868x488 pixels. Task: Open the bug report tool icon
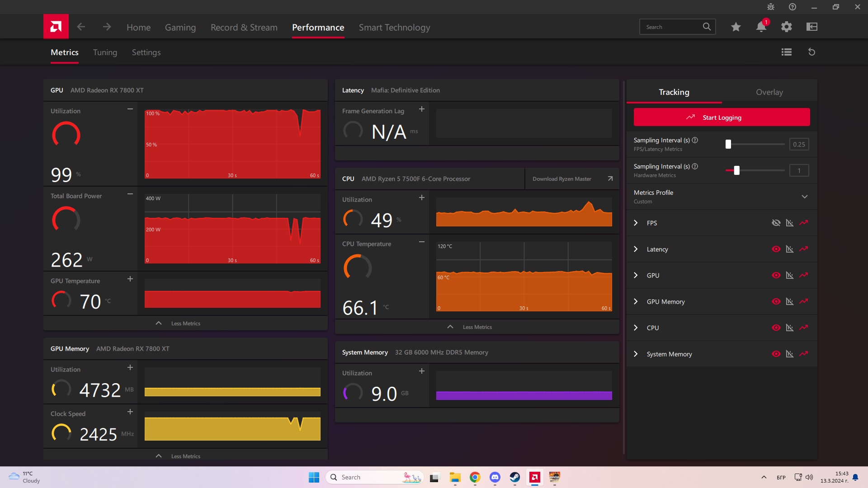[770, 7]
